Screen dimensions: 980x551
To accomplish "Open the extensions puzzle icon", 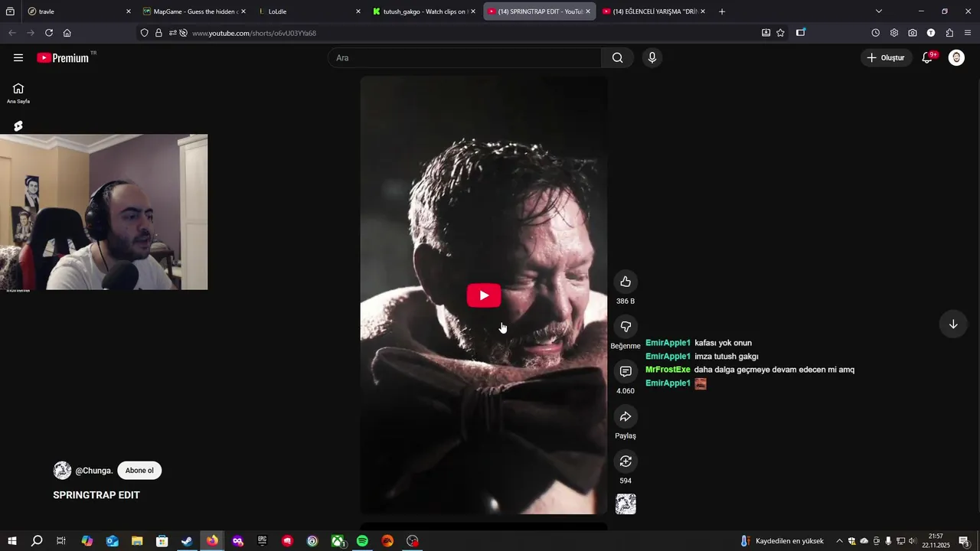I will pyautogui.click(x=949, y=33).
